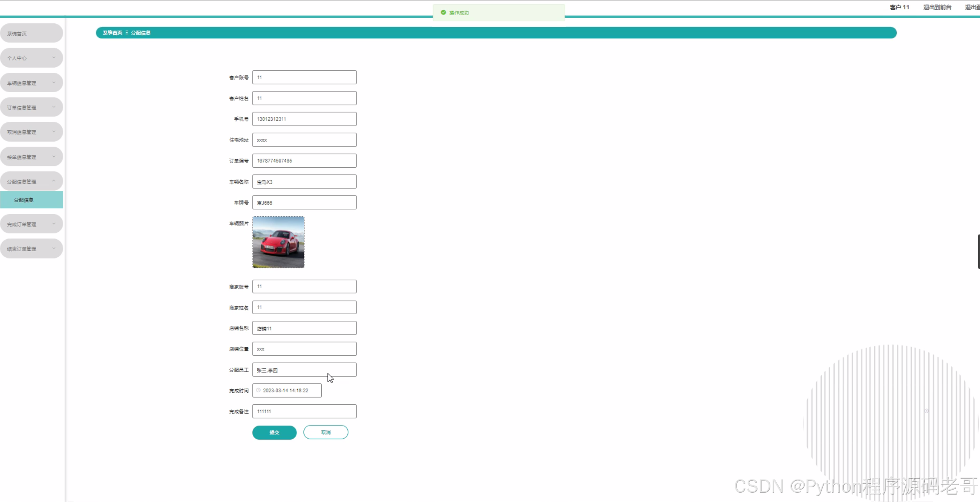
Task: Expand the 接单信息管理 sidebar chevron
Action: point(54,156)
